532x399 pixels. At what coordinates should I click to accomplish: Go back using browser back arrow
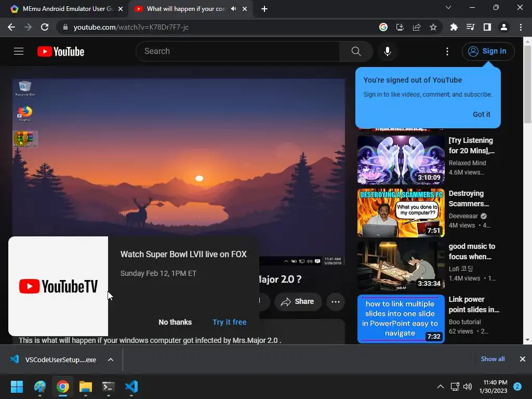tap(11, 27)
